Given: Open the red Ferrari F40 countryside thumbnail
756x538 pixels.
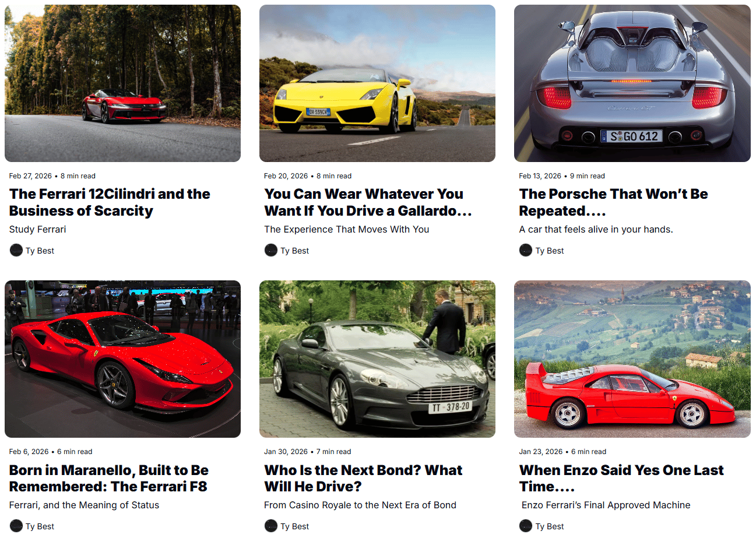Looking at the screenshot, I should point(632,359).
